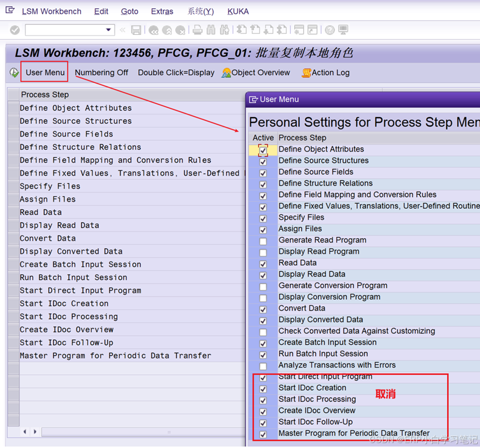
Task: Click the Find binoculars icon
Action: pyautogui.click(x=211, y=30)
